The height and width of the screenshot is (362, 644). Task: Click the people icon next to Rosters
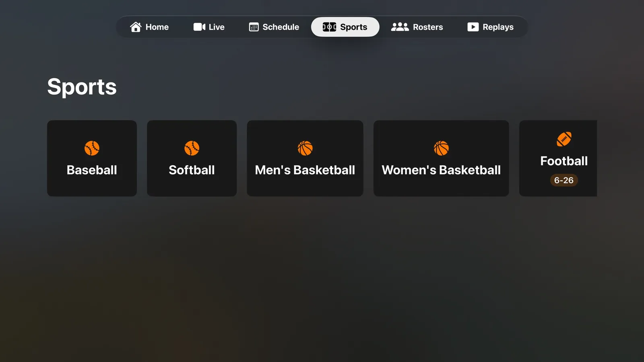(400, 27)
